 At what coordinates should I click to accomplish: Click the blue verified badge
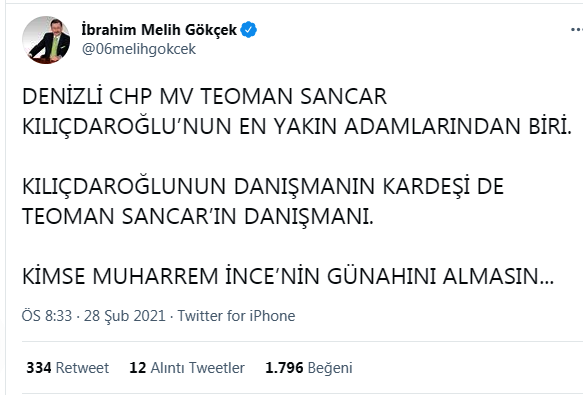248,30
